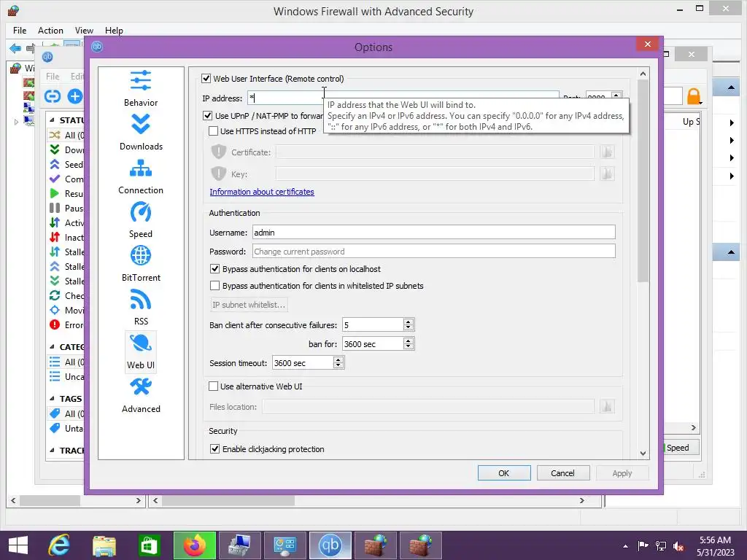Click qBittorrent taskbar button
Image resolution: width=747 pixels, height=560 pixels.
point(330,545)
